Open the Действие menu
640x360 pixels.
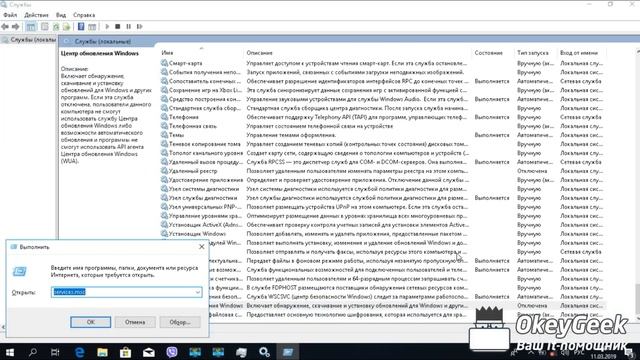tap(36, 15)
